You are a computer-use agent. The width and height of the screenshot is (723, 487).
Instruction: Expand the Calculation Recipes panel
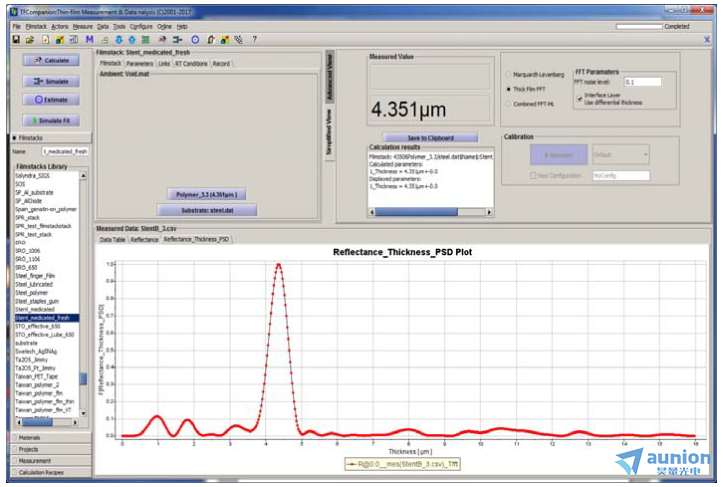click(51, 472)
